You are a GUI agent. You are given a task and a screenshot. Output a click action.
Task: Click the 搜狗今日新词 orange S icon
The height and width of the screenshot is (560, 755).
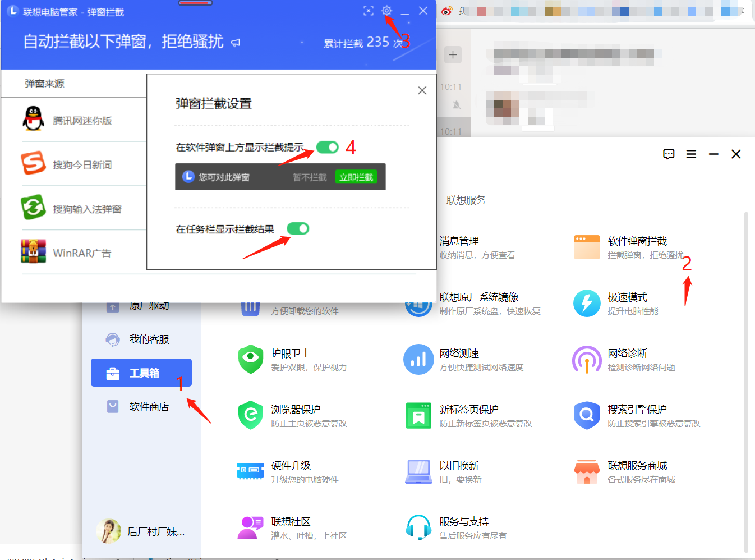pyautogui.click(x=33, y=163)
